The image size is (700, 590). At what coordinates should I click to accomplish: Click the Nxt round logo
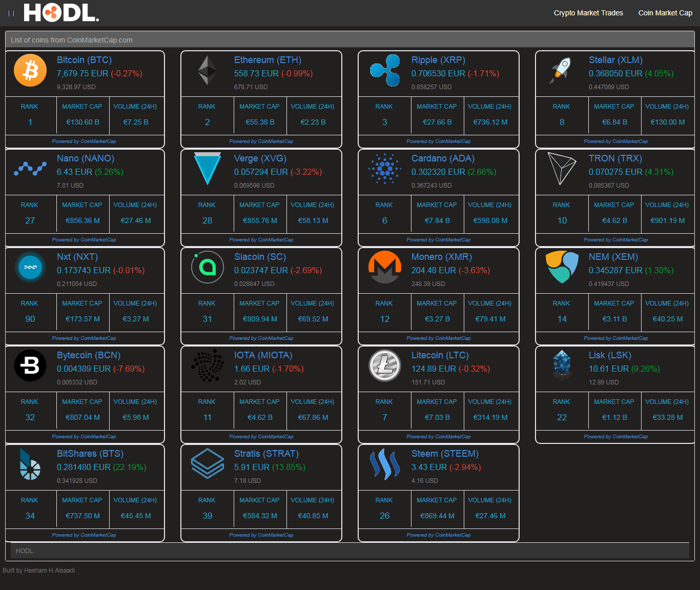click(x=30, y=267)
